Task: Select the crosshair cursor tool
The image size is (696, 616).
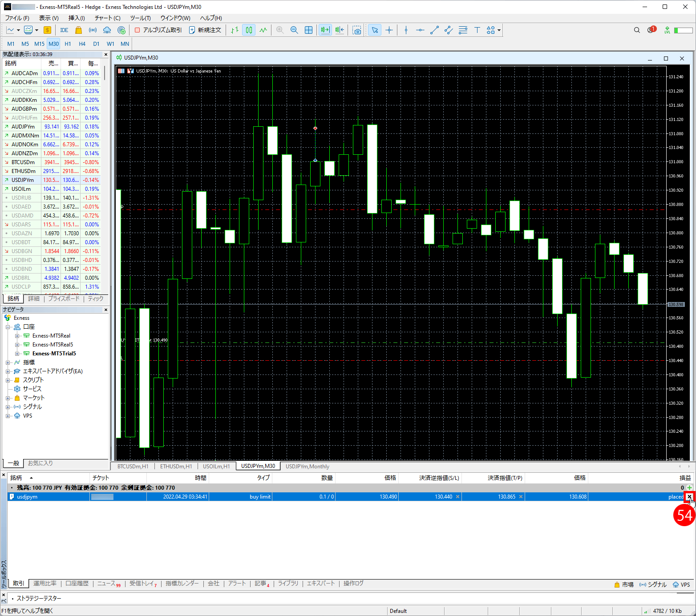Action: (x=389, y=30)
